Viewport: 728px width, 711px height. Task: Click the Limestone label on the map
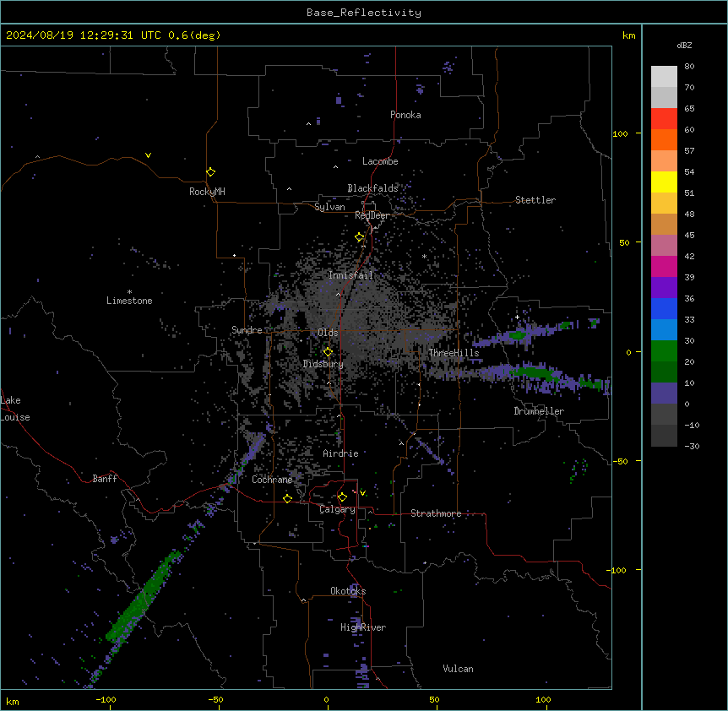tap(129, 301)
